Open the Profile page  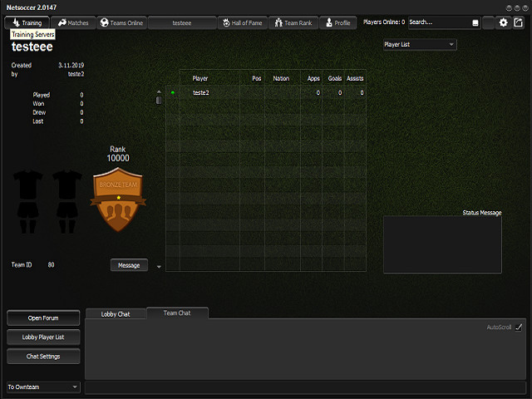[x=337, y=22]
